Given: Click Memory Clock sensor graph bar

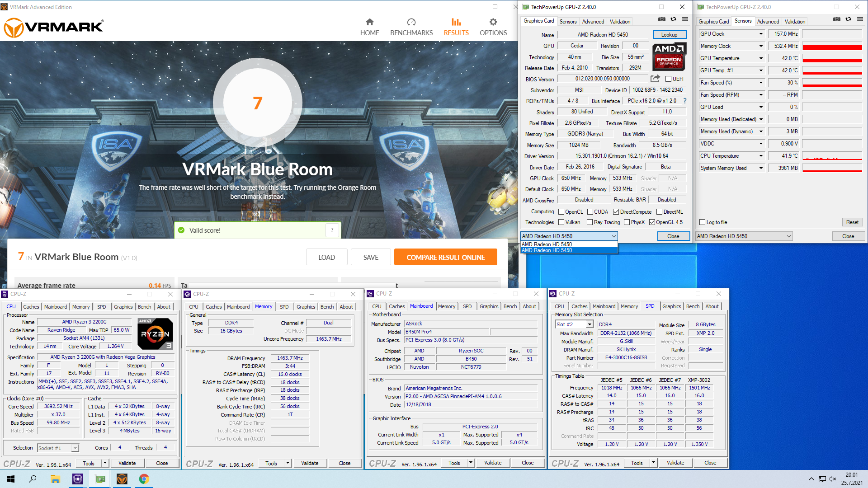Looking at the screenshot, I should [x=832, y=46].
